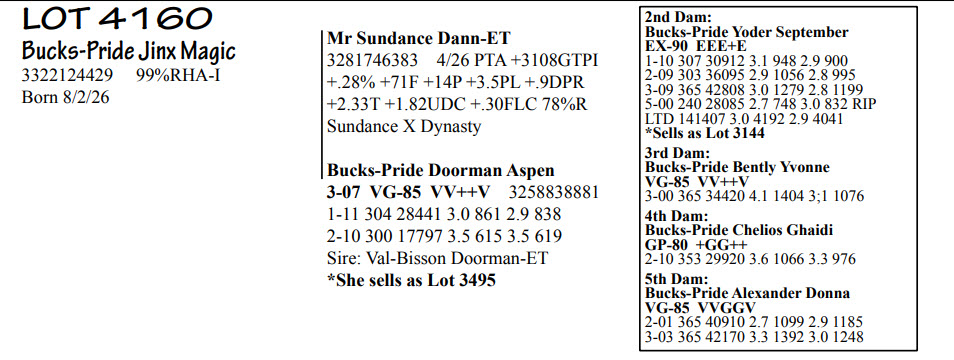954x360 pixels.
Task: Click registration number 3322124429
Action: pyautogui.click(x=67, y=76)
